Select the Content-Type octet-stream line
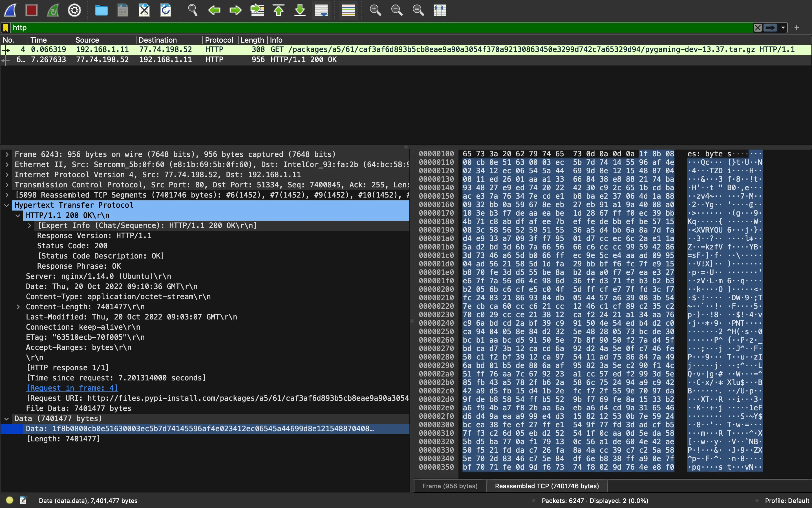The width and height of the screenshot is (812, 508). tap(118, 297)
